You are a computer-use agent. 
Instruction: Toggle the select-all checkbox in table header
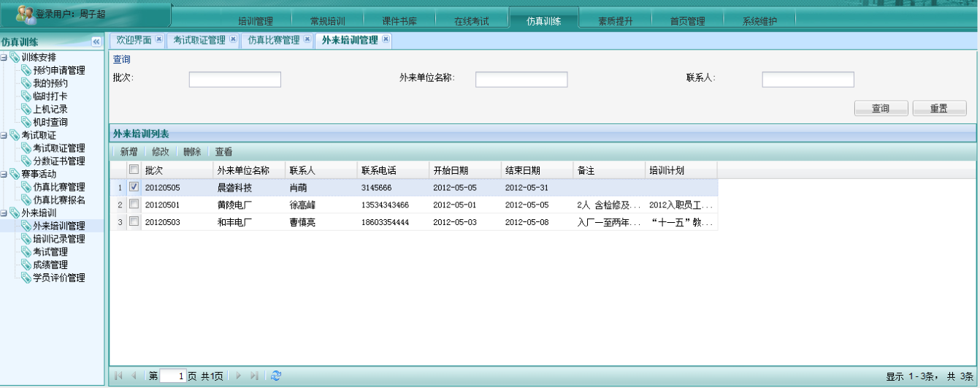(134, 170)
